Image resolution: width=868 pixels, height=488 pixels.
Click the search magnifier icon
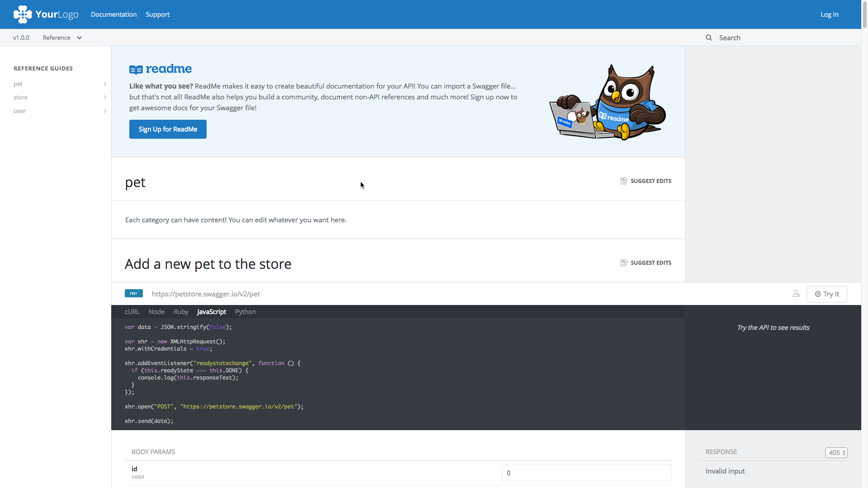(709, 38)
